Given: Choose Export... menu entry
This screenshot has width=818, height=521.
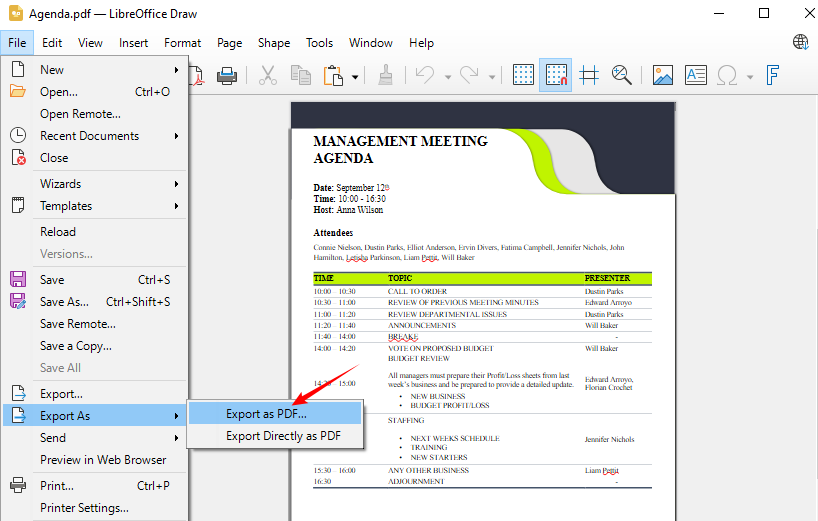Looking at the screenshot, I should click(94, 394).
